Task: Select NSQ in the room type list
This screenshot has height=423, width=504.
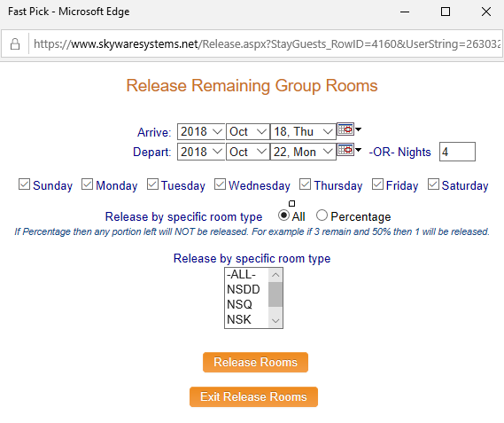Action: pyautogui.click(x=246, y=304)
